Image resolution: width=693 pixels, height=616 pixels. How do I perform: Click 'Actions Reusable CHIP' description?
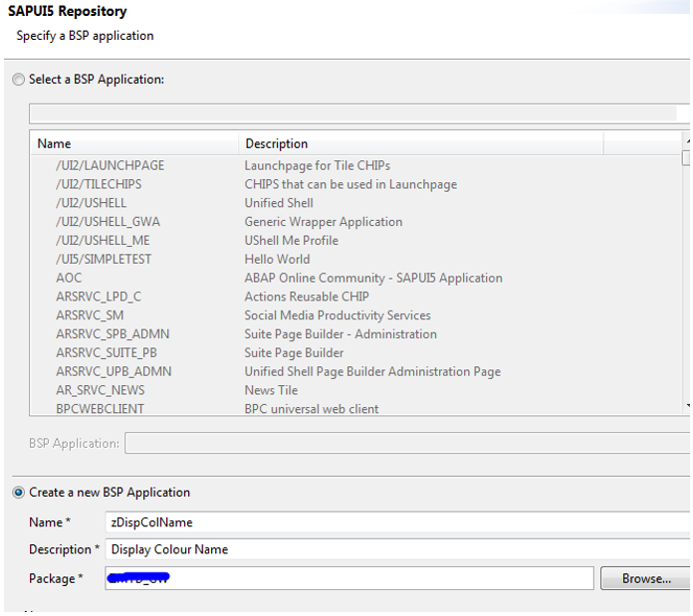[307, 297]
